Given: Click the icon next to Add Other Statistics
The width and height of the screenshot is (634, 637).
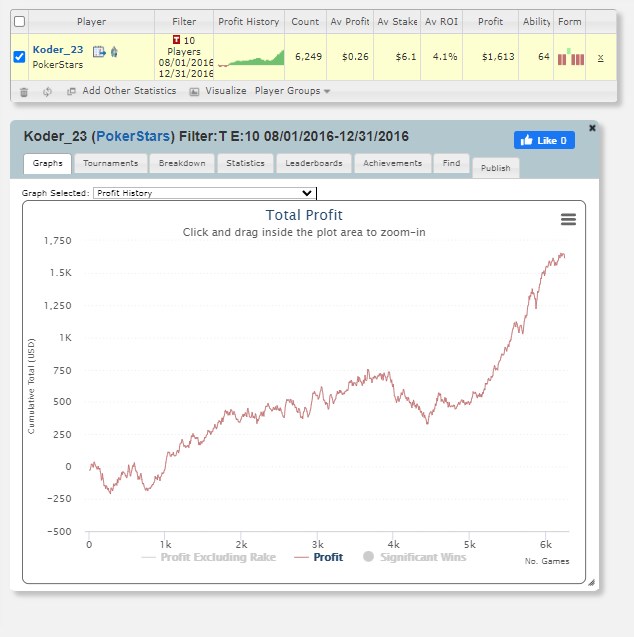Looking at the screenshot, I should (71, 91).
